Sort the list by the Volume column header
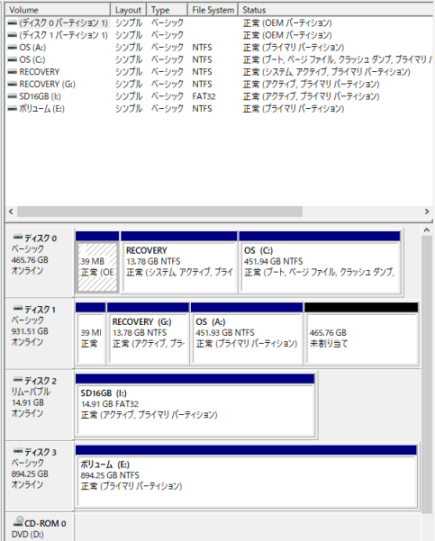The height and width of the screenshot is (541, 435). coord(58,10)
